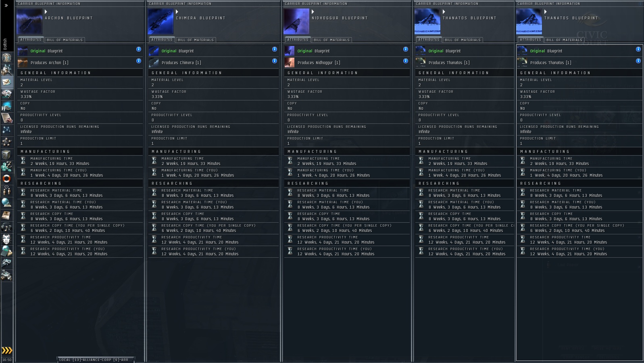Open the triangle menu beside Archon Blueprint
The image size is (644, 363).
coord(46,12)
